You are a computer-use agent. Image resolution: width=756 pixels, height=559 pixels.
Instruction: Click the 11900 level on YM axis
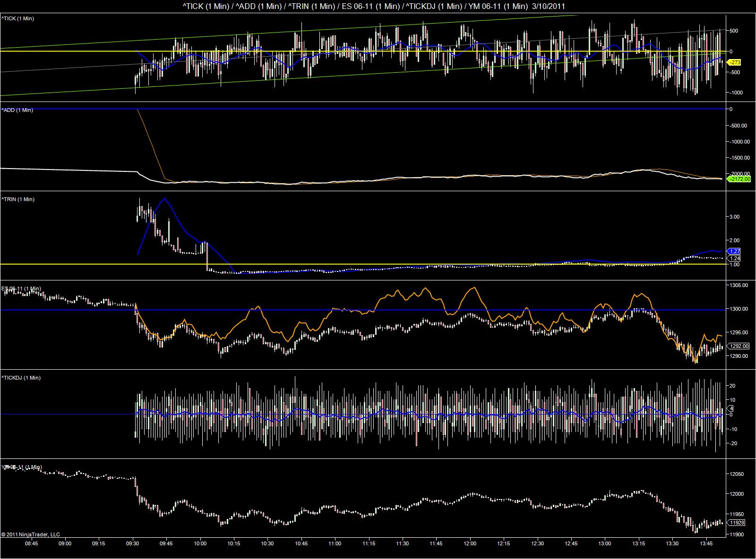click(737, 535)
